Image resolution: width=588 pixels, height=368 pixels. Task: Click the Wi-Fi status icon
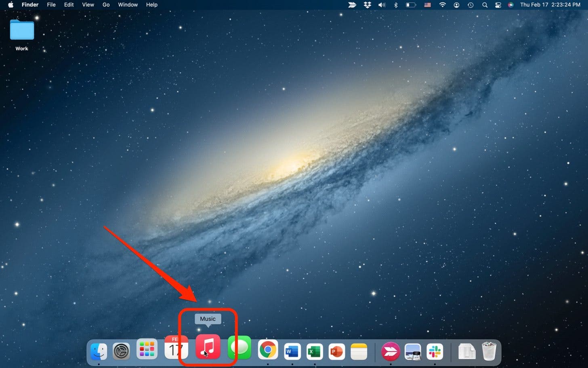443,5
